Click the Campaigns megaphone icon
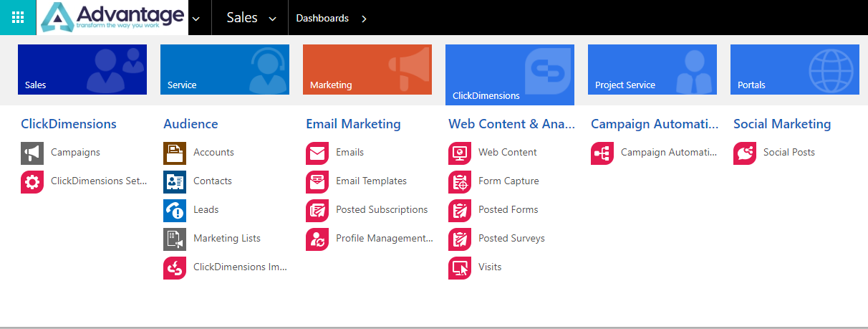This screenshot has height=329, width=868. coord(32,153)
